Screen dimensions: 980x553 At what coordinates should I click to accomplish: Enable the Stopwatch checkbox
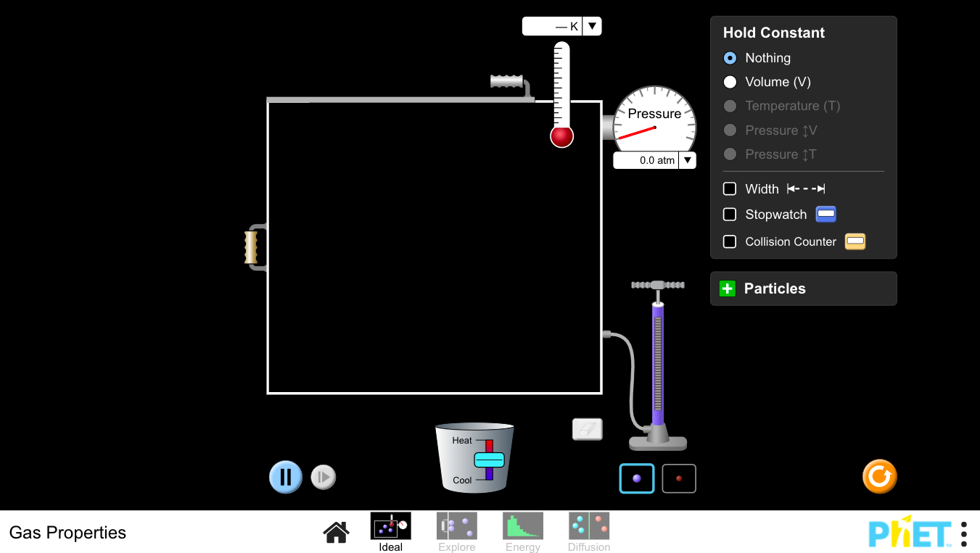coord(730,214)
